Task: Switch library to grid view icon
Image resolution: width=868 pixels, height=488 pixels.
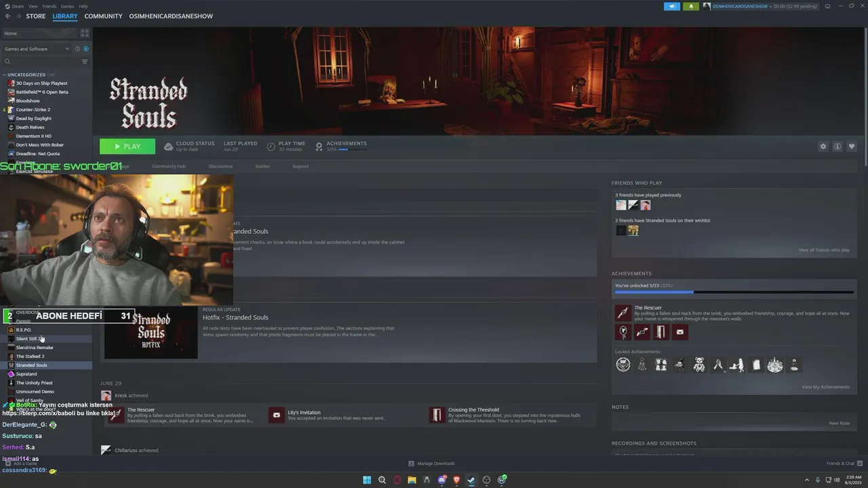Action: click(85, 33)
